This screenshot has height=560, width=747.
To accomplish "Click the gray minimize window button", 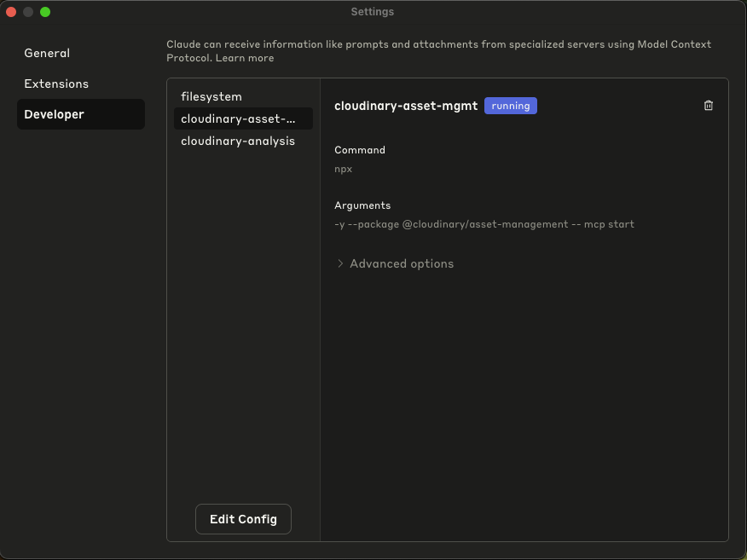I will coord(28,12).
